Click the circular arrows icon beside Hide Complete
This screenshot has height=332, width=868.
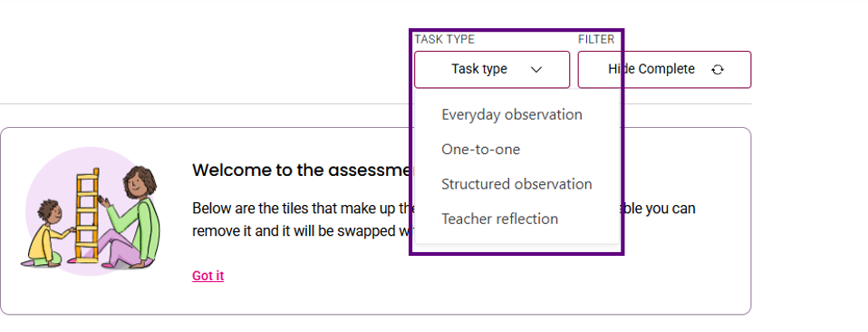click(718, 70)
